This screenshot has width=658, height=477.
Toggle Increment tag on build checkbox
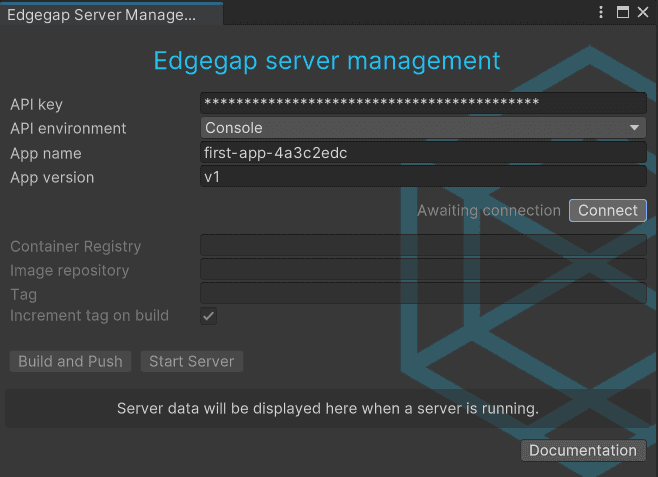(x=209, y=316)
